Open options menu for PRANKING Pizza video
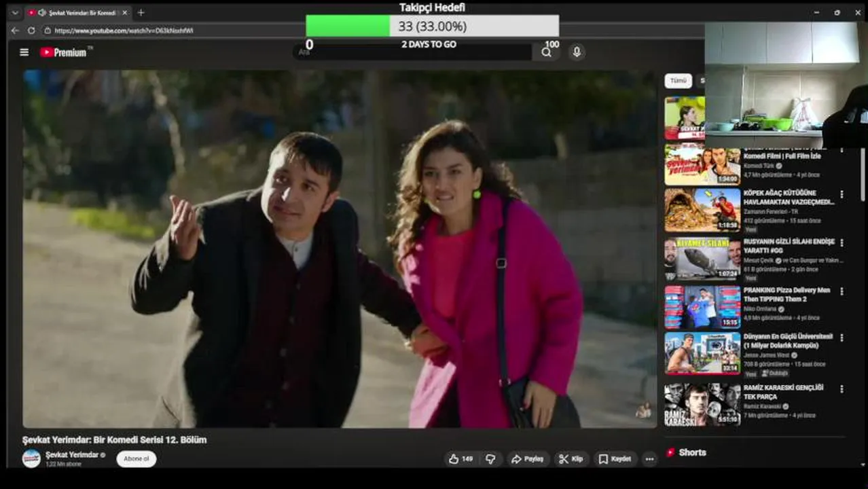Image resolution: width=868 pixels, height=489 pixels. click(x=842, y=291)
